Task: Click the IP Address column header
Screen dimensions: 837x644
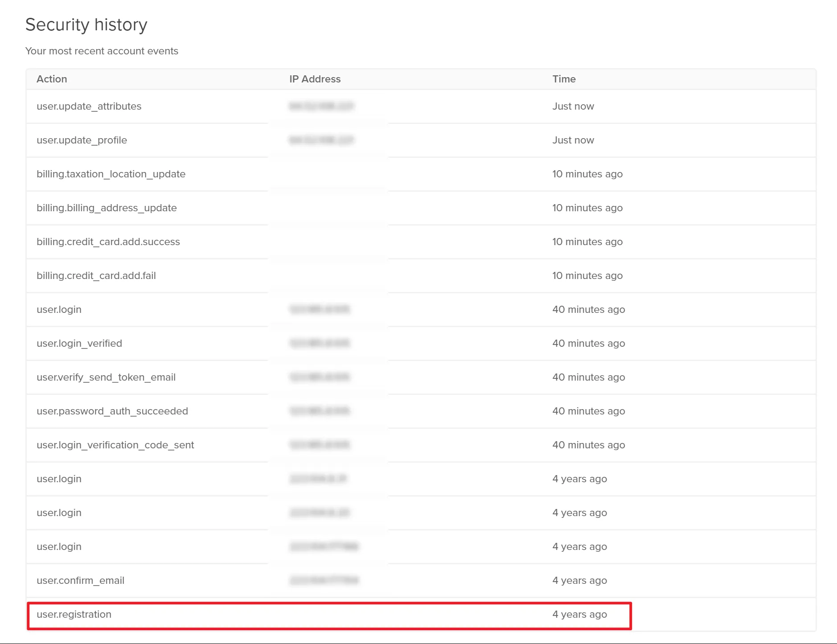Action: tap(315, 79)
